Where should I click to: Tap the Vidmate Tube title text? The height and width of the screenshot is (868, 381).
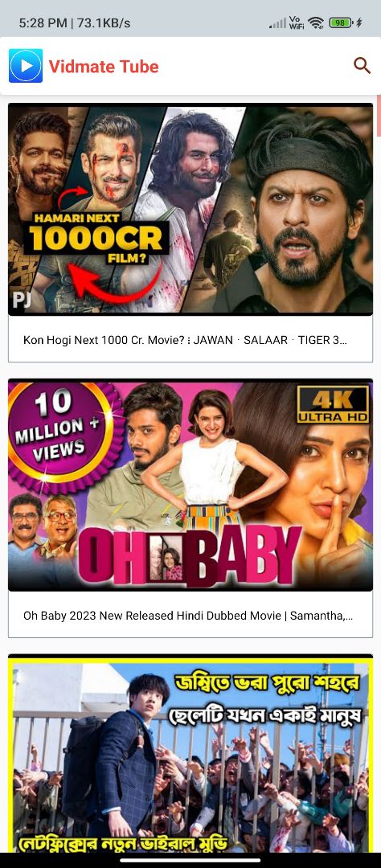(x=104, y=67)
